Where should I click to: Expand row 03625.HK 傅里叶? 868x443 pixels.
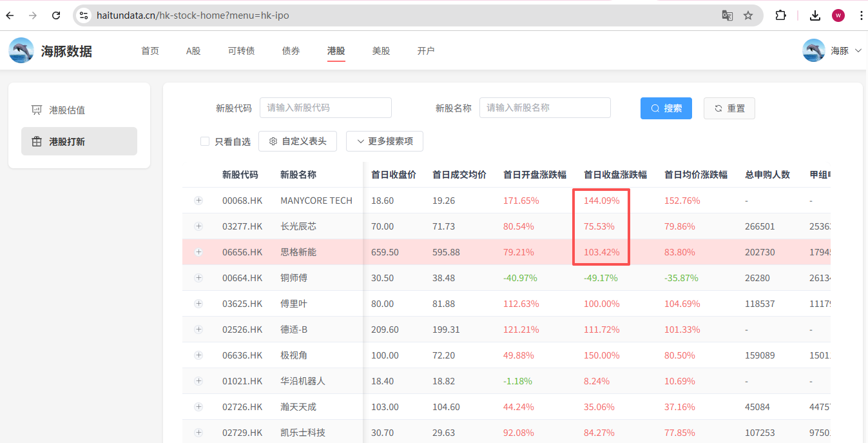pos(198,304)
